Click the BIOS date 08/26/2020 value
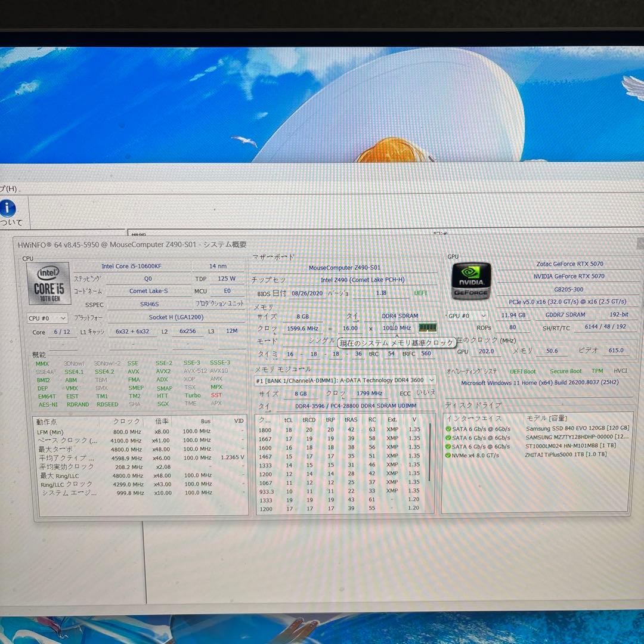Image resolution: width=644 pixels, height=644 pixels. click(x=307, y=293)
